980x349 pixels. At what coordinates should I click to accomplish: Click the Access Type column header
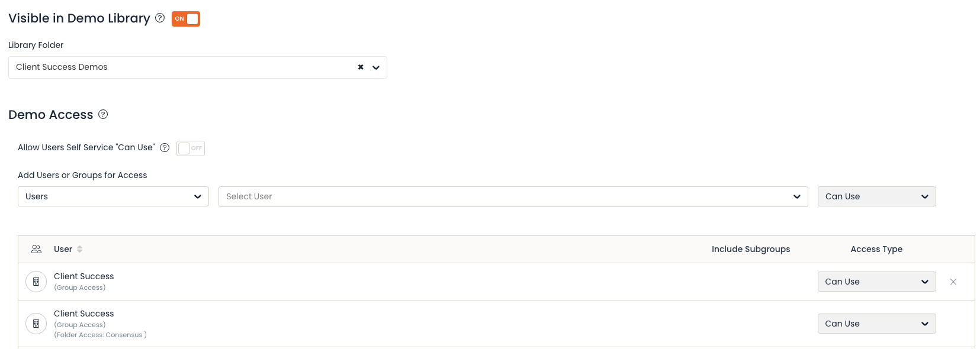pos(876,249)
